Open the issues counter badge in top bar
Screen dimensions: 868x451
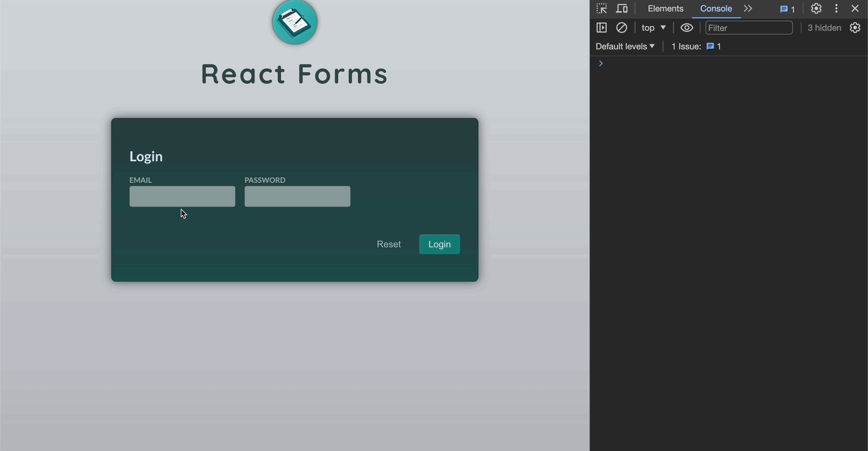787,9
